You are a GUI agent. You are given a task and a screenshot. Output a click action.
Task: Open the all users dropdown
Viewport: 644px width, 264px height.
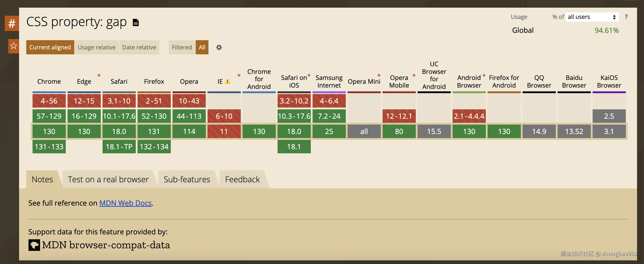point(592,17)
